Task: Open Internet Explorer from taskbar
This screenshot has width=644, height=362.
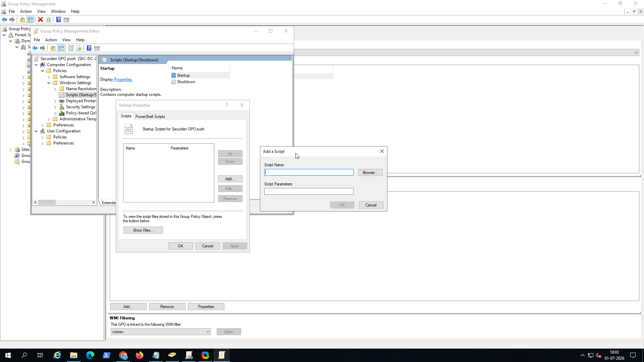Action: pos(57,355)
